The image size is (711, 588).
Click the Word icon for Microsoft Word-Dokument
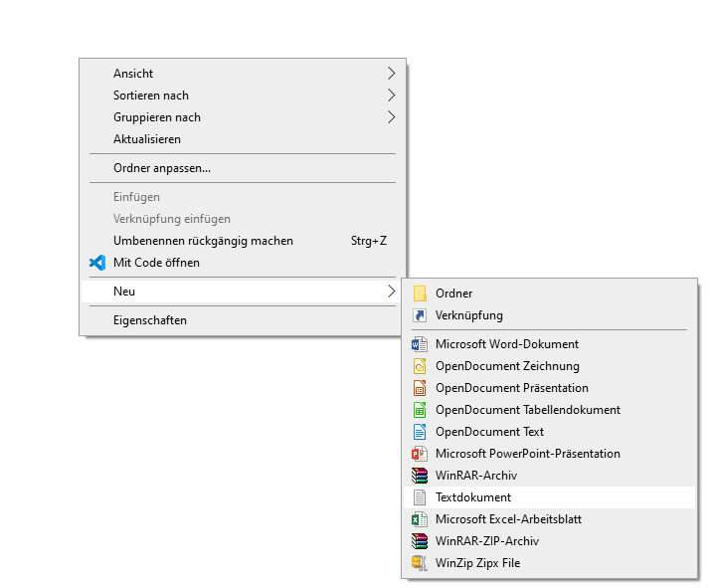(420, 344)
